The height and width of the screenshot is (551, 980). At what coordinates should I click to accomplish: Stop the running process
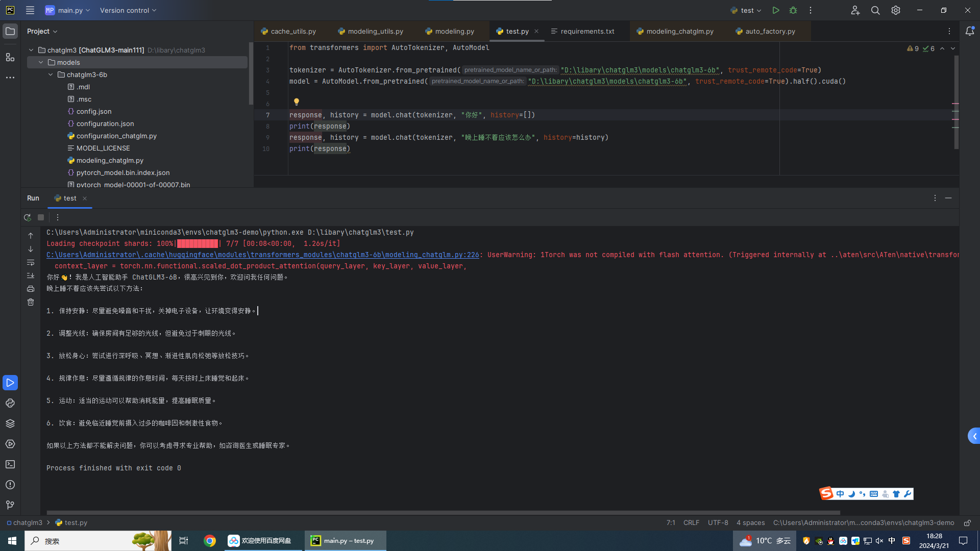pyautogui.click(x=41, y=217)
